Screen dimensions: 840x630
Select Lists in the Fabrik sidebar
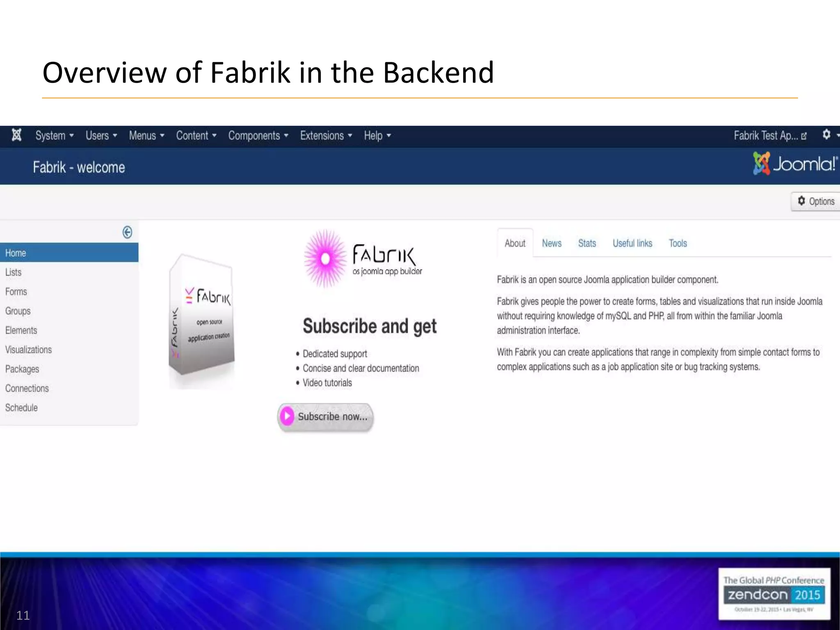click(14, 272)
